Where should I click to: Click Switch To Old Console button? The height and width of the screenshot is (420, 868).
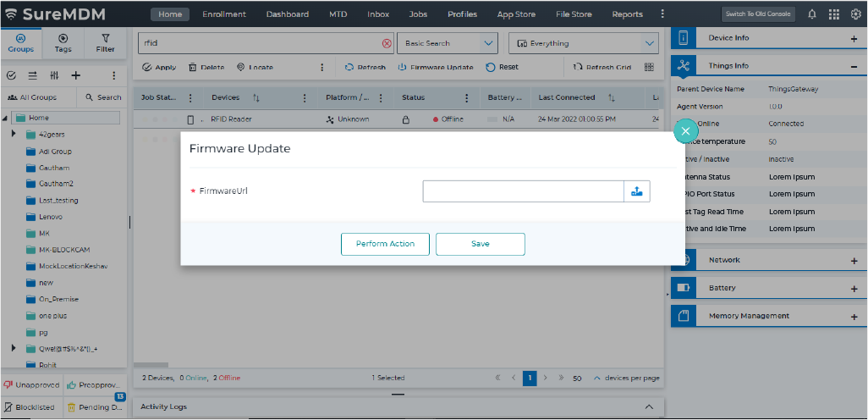point(758,14)
